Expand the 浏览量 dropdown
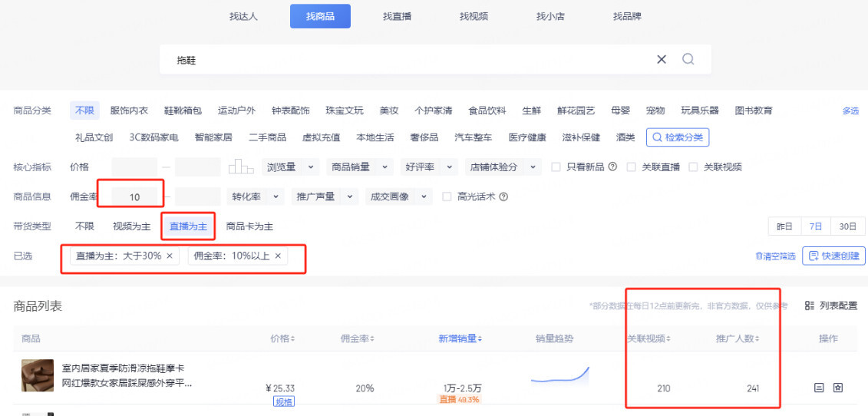The image size is (868, 416). point(291,167)
